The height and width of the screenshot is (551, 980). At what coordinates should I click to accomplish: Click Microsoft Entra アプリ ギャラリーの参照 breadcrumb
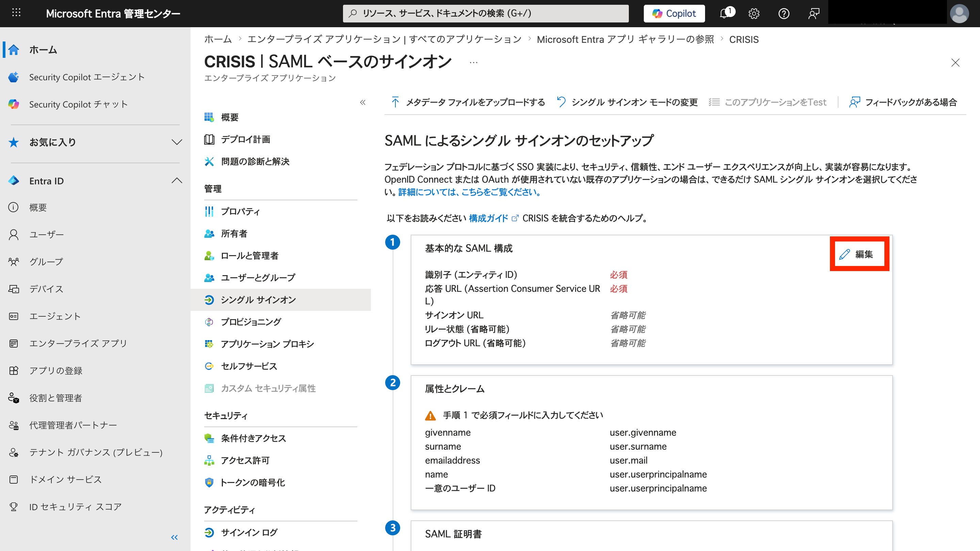(625, 39)
